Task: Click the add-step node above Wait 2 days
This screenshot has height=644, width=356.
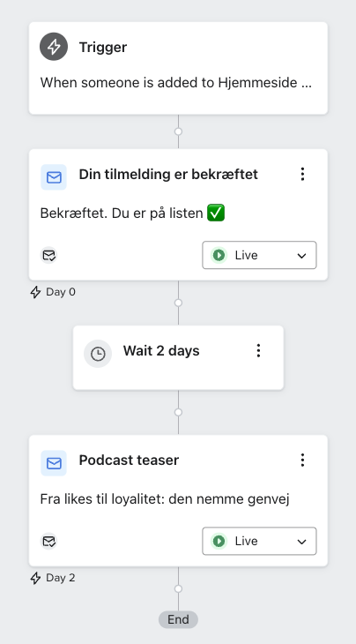Action: 178,303
